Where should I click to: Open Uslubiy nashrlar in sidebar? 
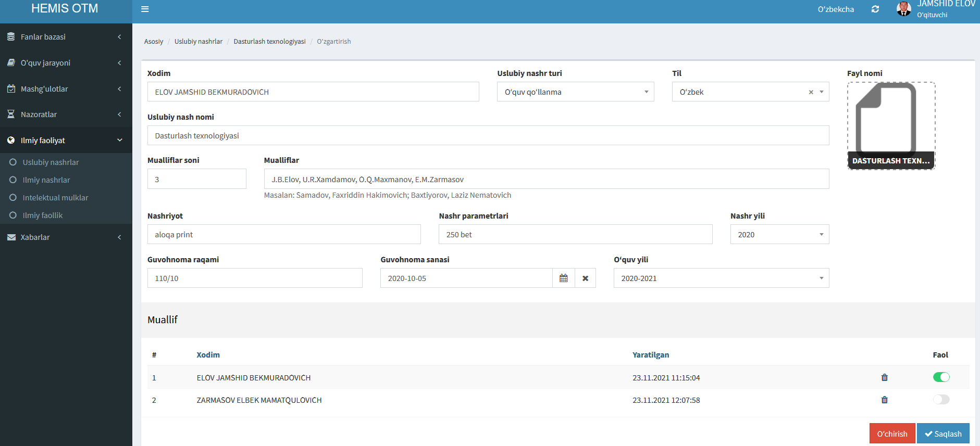click(x=51, y=162)
